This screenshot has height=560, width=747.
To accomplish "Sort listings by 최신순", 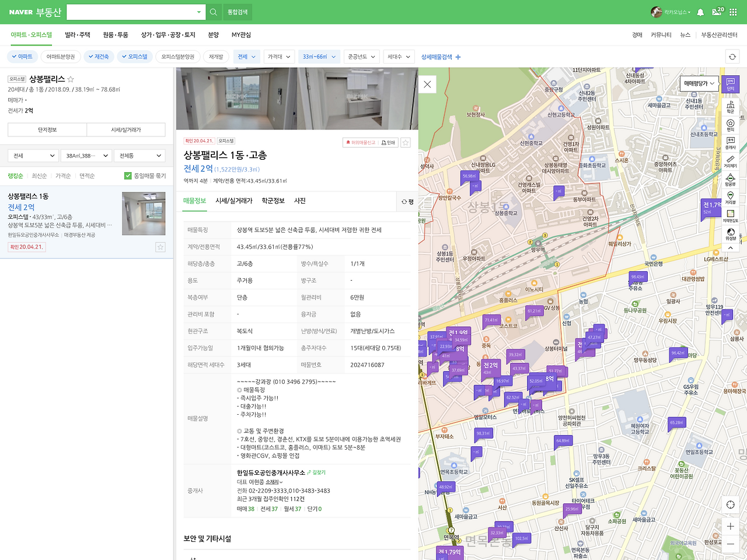I will (x=39, y=176).
